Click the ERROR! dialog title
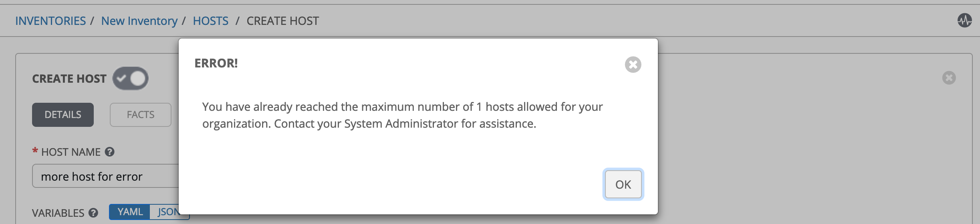980x224 pixels. (216, 63)
